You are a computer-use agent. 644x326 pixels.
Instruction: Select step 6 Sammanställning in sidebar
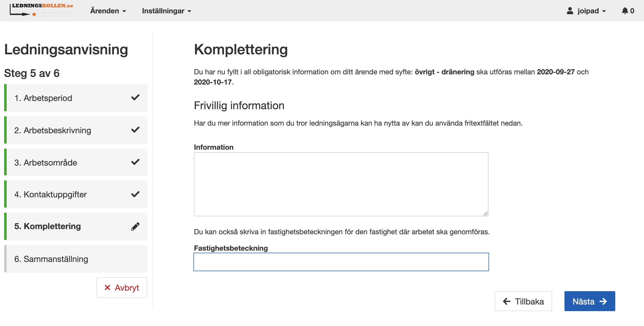[x=76, y=259]
